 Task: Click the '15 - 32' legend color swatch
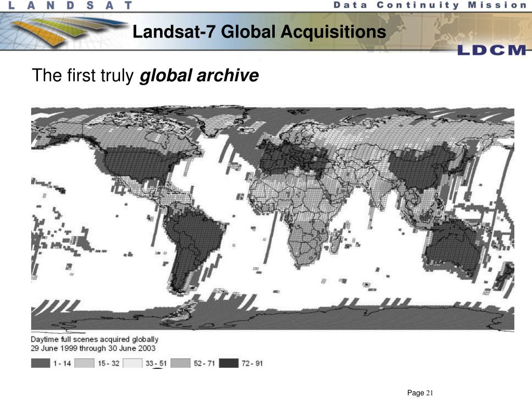click(x=84, y=363)
